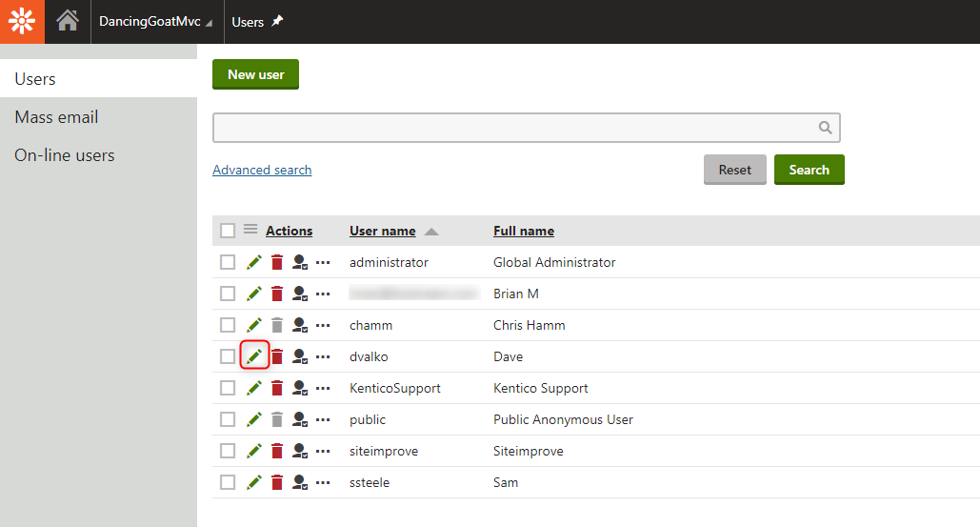
Task: Toggle the select-all checkbox in header
Action: (x=228, y=231)
